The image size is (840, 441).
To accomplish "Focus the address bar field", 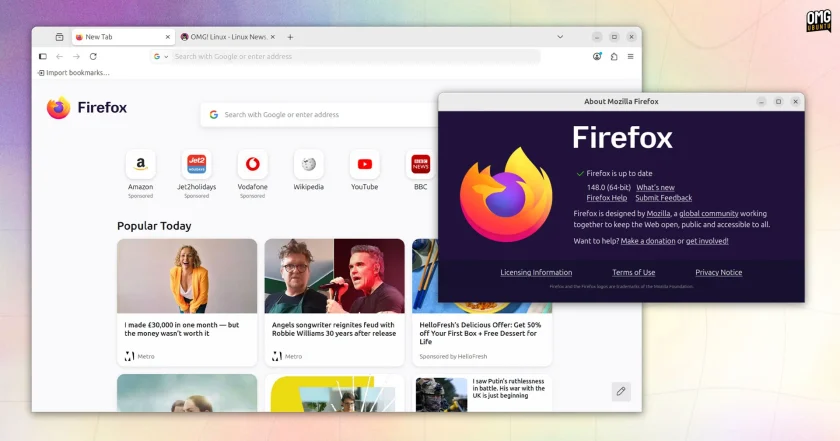I will pyautogui.click(x=346, y=56).
